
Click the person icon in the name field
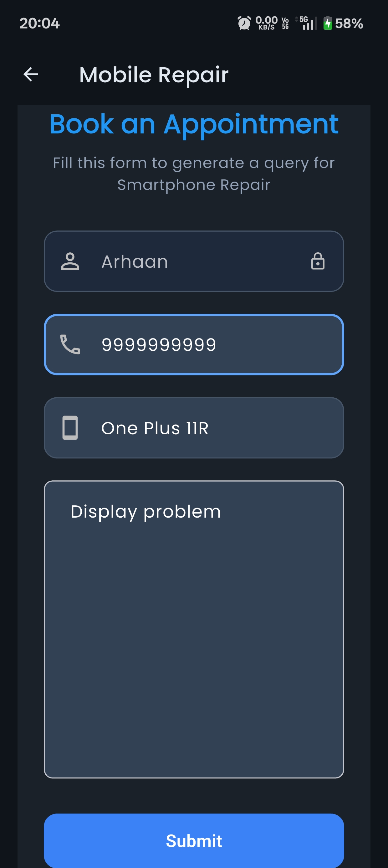pos(70,262)
